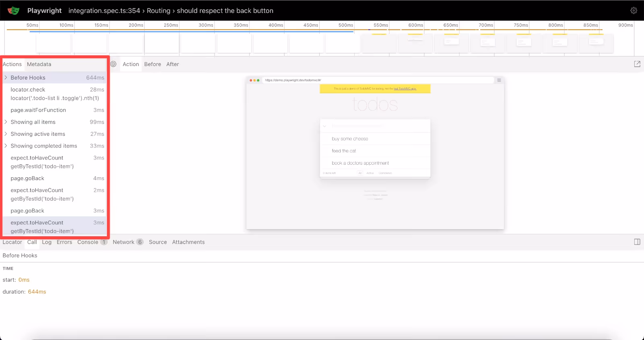Open snapshot in new window icon
The image size is (644, 340).
[637, 64]
